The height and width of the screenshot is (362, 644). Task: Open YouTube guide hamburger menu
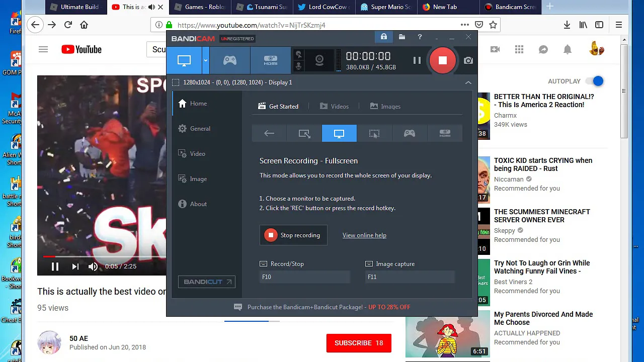pyautogui.click(x=43, y=49)
